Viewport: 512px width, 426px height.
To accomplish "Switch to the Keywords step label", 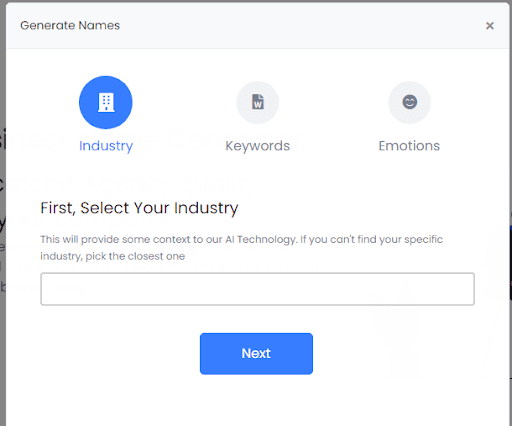I will point(258,146).
